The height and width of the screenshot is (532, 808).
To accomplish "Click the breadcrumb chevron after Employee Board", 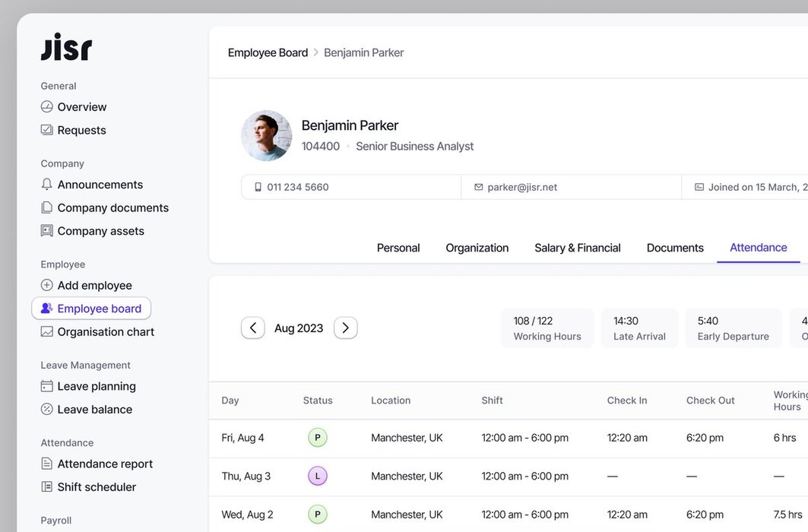I will pyautogui.click(x=316, y=52).
